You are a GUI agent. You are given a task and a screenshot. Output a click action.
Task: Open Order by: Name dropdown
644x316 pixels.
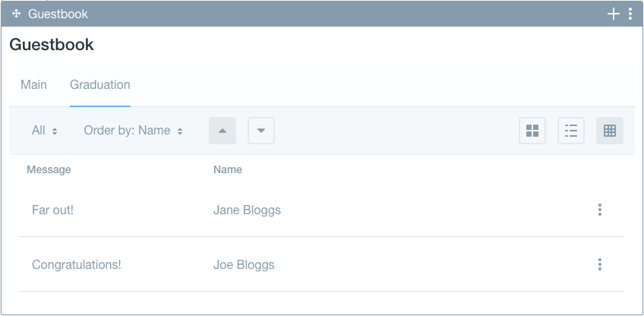click(134, 131)
